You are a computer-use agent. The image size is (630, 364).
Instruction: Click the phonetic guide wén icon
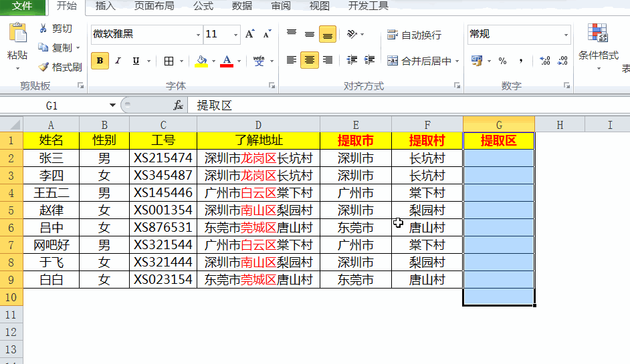pyautogui.click(x=259, y=61)
